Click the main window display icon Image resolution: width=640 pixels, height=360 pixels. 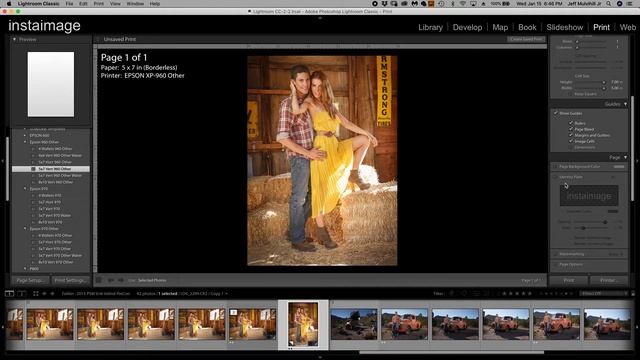tap(9, 293)
